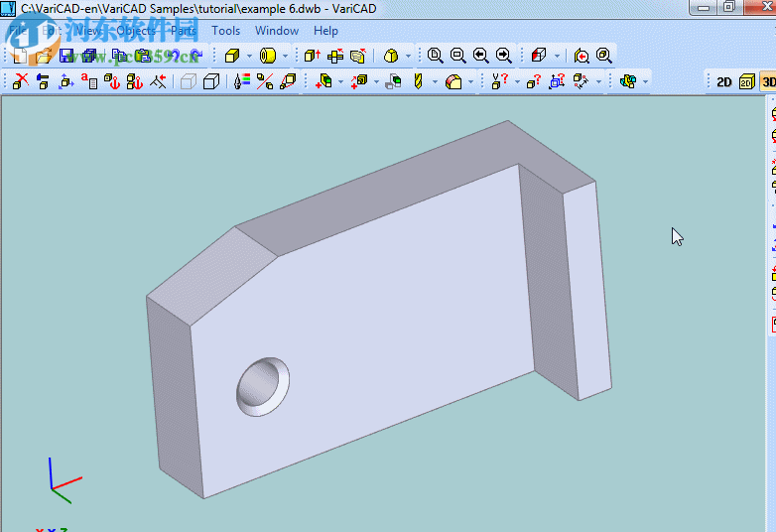
Task: Click the yellow drill bit icon
Action: (418, 81)
